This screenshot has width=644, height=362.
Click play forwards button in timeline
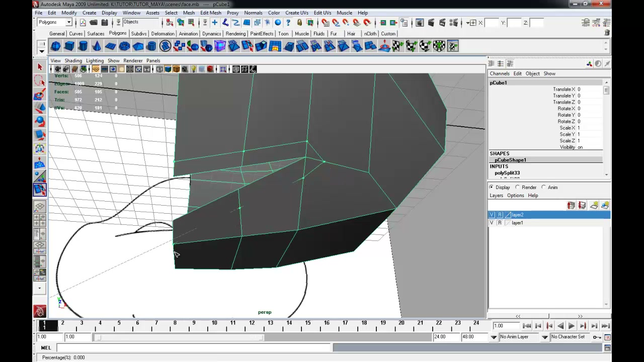pos(572,326)
